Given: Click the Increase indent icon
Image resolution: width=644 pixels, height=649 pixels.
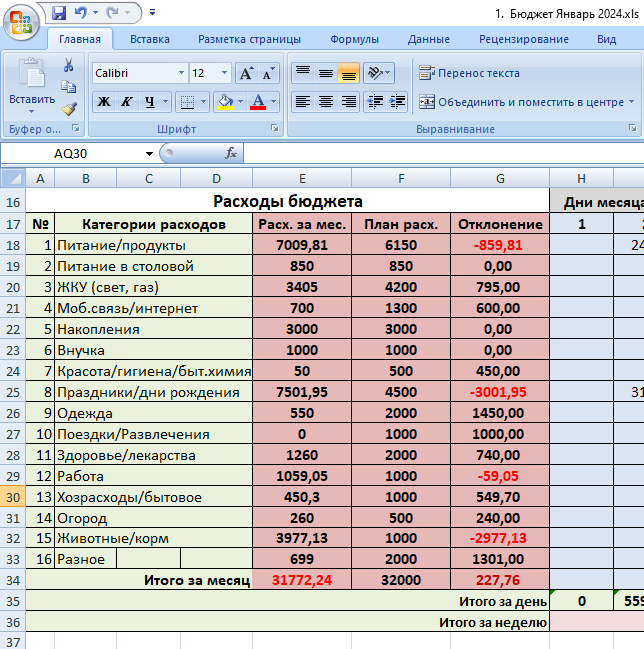Looking at the screenshot, I should [397, 102].
